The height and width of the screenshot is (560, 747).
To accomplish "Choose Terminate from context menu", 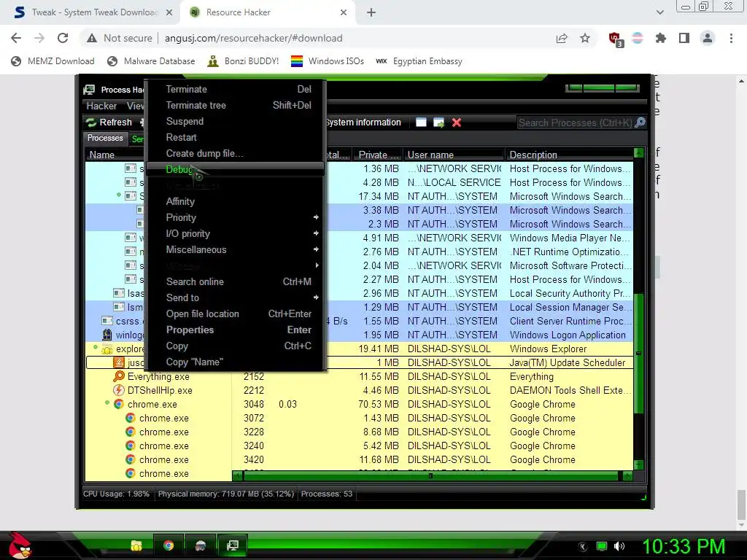I will [236, 89].
